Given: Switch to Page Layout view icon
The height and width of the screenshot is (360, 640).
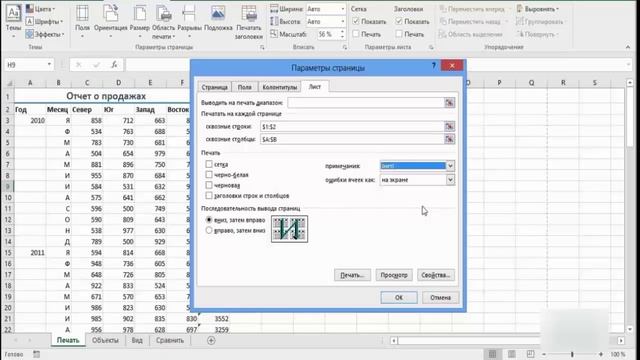Looking at the screenshot, I should [x=511, y=354].
